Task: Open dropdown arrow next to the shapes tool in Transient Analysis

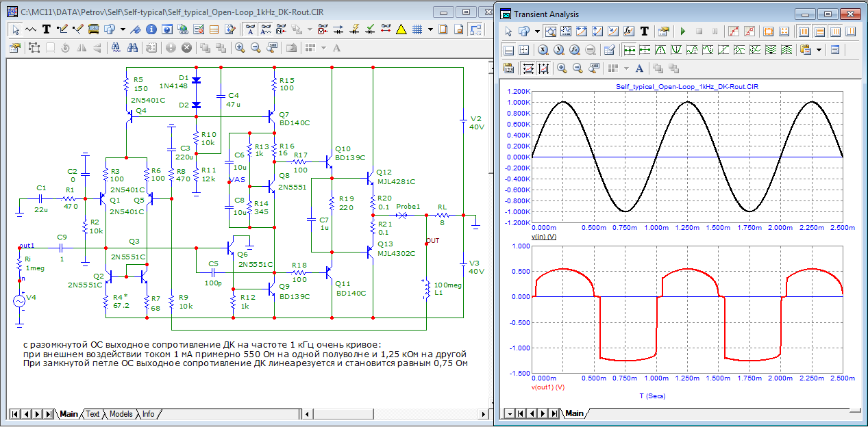Action: tap(537, 31)
